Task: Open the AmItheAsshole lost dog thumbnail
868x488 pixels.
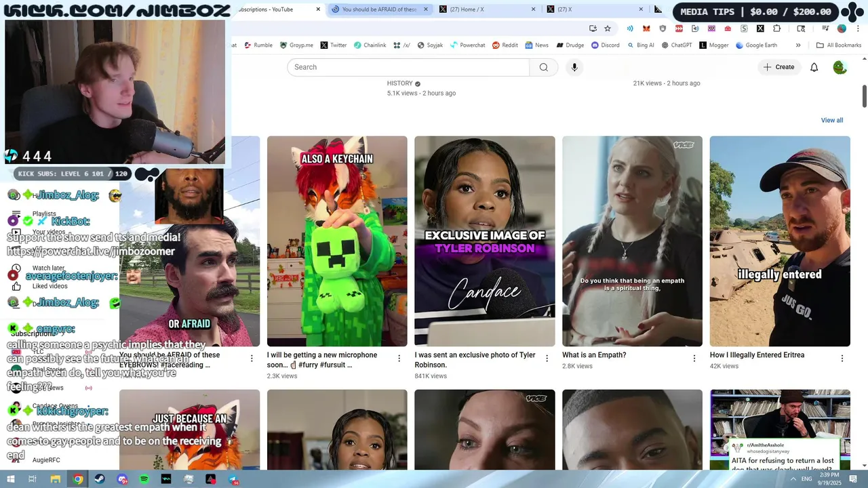Action: pos(780,430)
